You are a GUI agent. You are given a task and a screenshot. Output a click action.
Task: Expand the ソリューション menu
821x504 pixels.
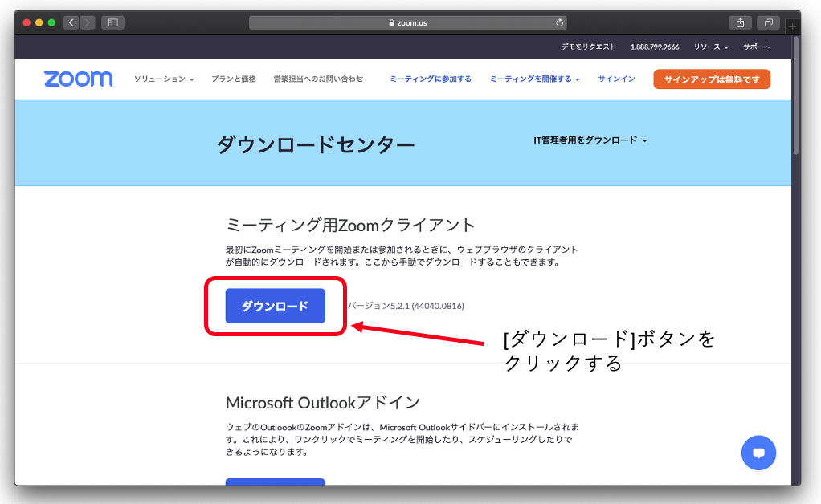pos(164,79)
